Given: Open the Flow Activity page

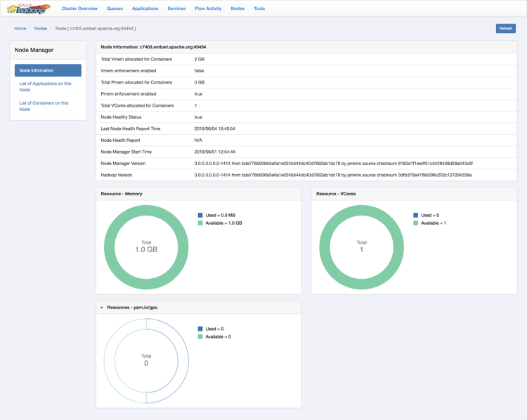Looking at the screenshot, I should click(208, 8).
